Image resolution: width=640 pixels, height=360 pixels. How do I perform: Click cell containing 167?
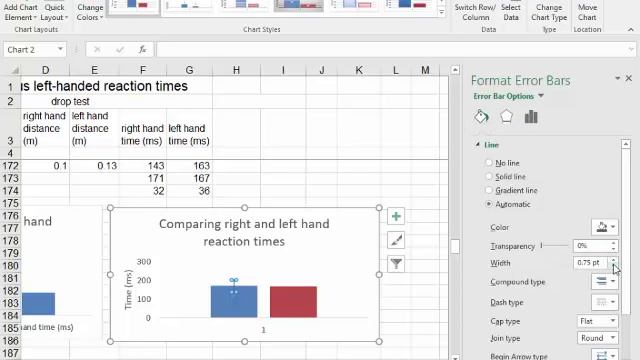point(189,178)
